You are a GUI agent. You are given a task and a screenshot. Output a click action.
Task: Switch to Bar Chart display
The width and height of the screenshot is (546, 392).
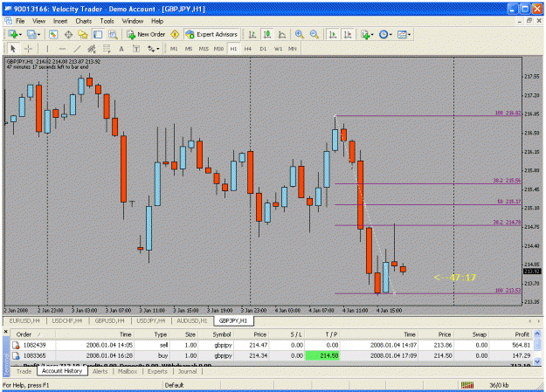click(252, 34)
